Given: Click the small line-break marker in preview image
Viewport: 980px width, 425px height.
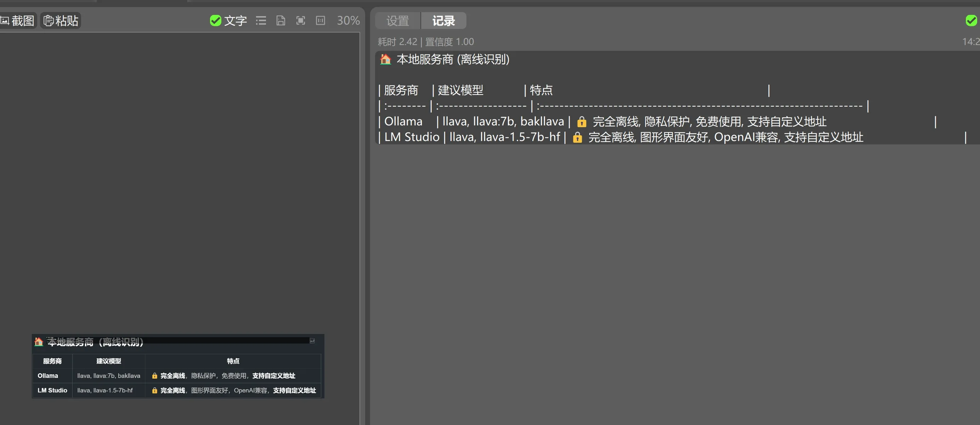Looking at the screenshot, I should (x=312, y=341).
